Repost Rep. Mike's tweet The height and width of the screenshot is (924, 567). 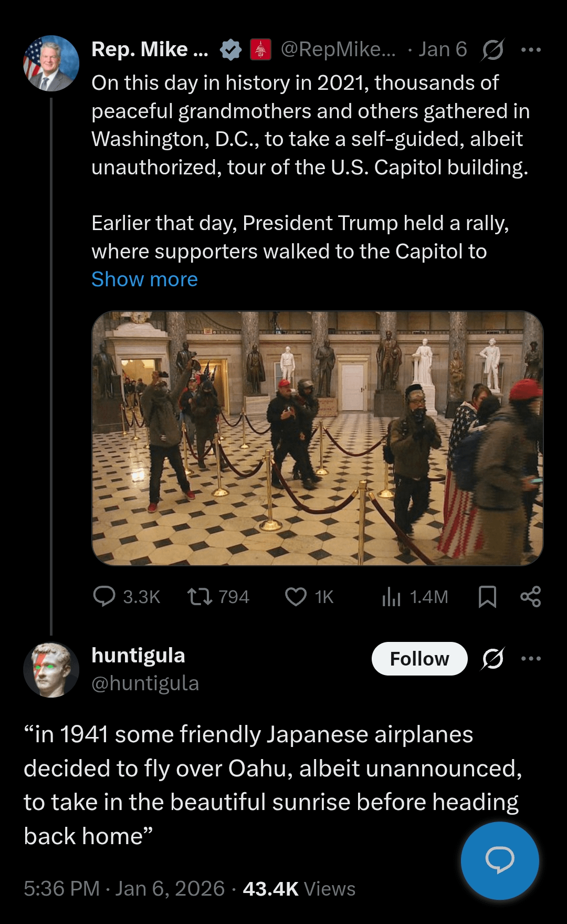coord(200,596)
